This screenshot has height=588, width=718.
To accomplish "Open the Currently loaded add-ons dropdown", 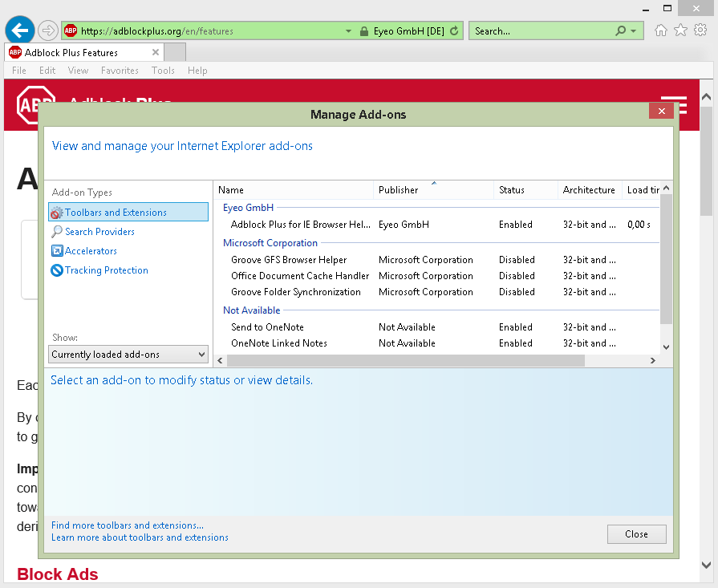I will pos(127,354).
